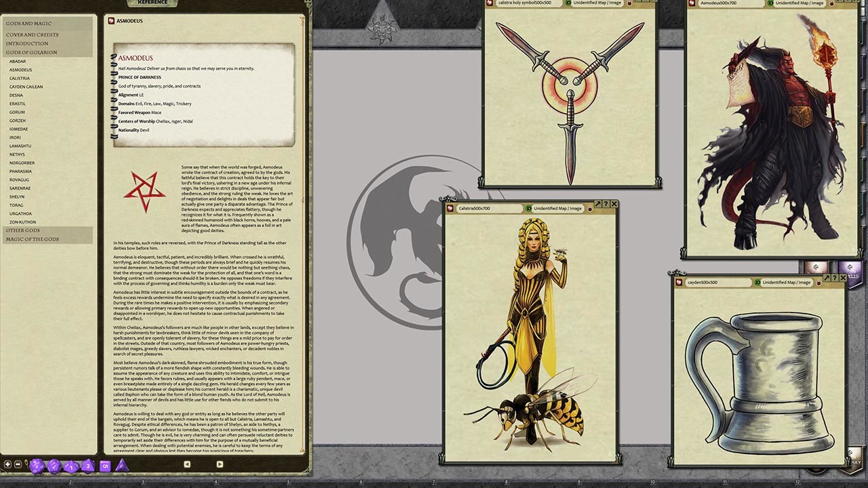Go to previous reference page arrow

(187, 464)
